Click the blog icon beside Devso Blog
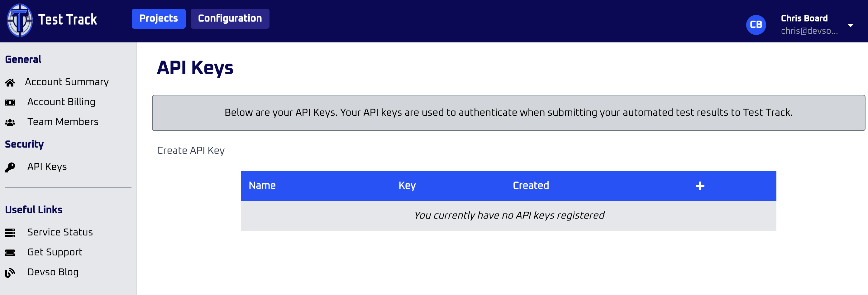868x295 pixels. 10,273
